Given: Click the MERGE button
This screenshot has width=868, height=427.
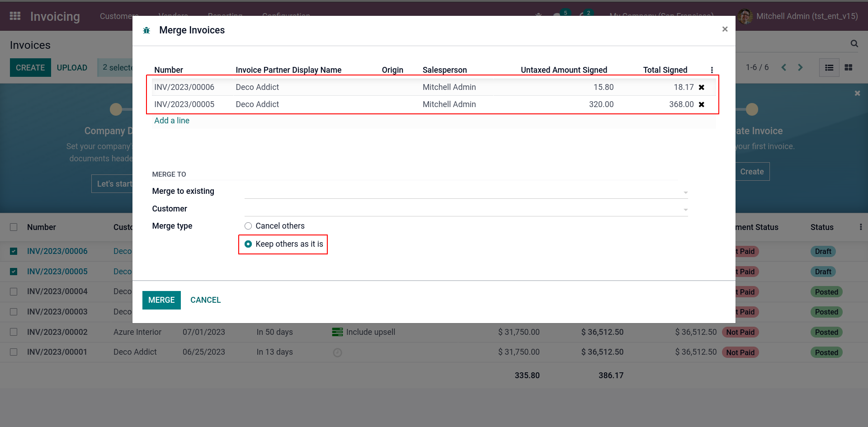Looking at the screenshot, I should click(x=161, y=300).
